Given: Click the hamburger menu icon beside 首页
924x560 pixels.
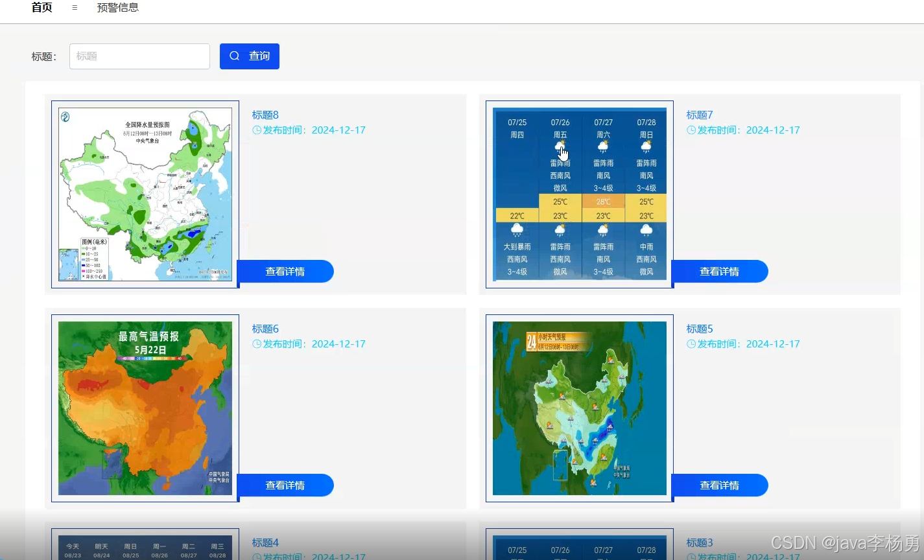Looking at the screenshot, I should tap(75, 8).
